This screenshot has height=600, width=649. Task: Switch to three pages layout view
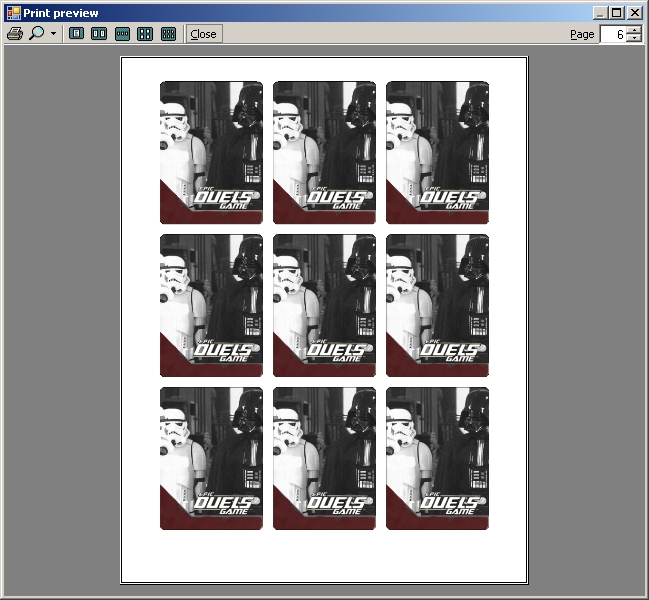click(122, 34)
